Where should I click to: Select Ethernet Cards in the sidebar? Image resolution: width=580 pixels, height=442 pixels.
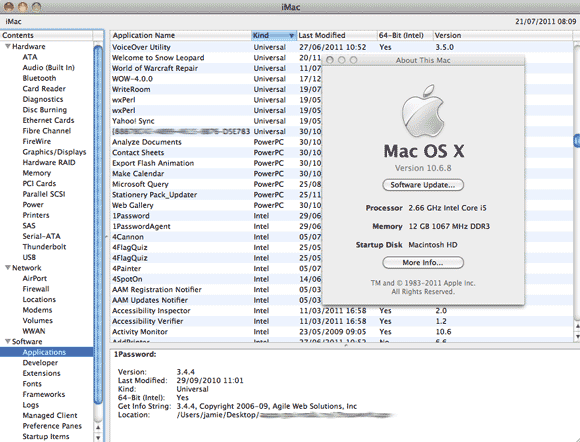48,120
